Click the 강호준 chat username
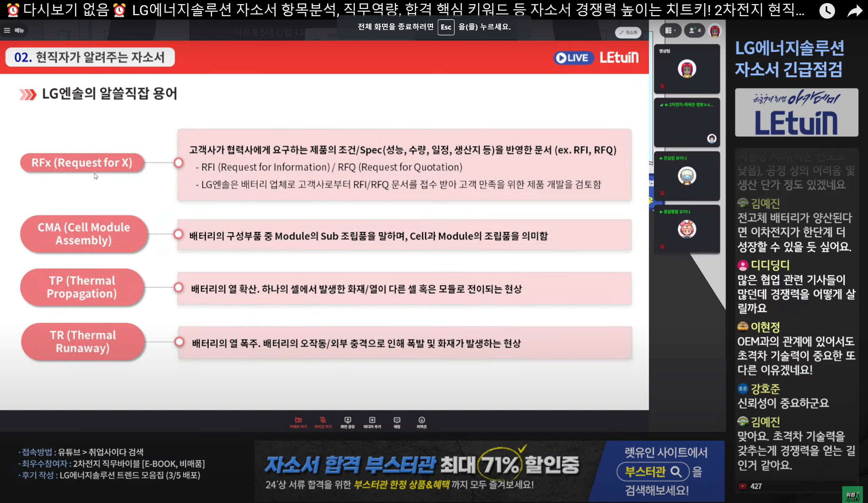The image size is (868, 503). (766, 389)
